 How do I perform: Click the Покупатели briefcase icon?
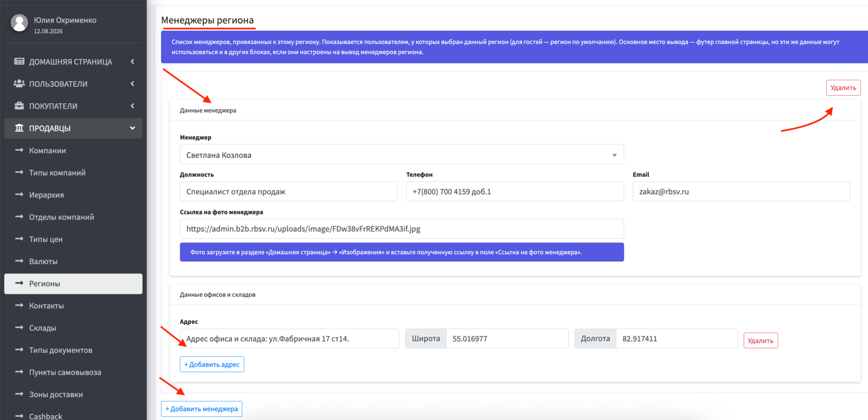point(19,106)
